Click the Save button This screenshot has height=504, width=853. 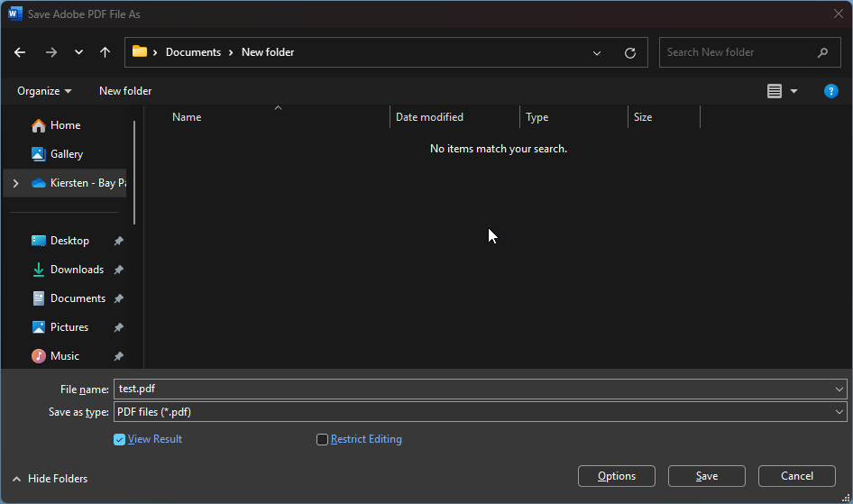(707, 476)
